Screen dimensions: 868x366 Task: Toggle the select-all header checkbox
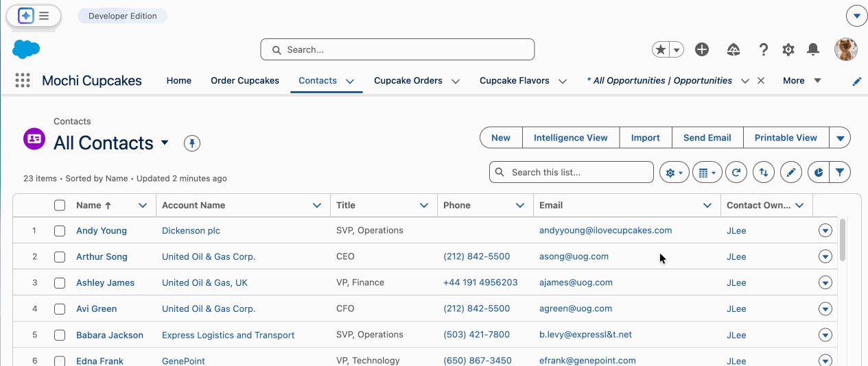(60, 206)
